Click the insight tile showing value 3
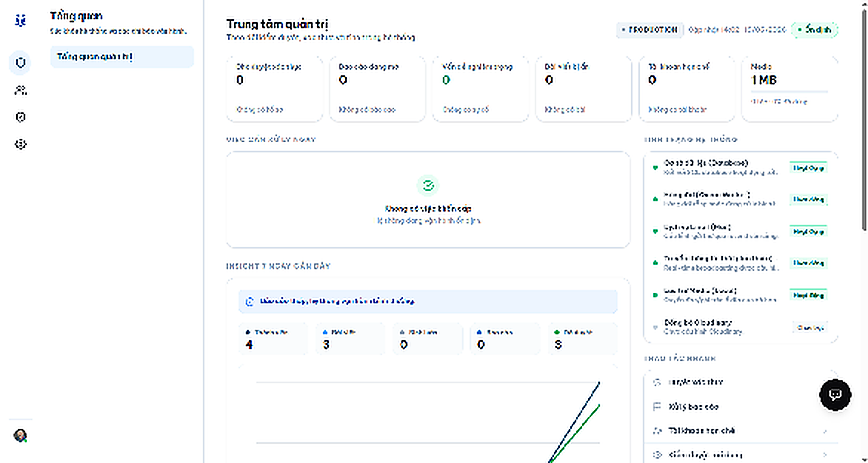 tap(350, 338)
